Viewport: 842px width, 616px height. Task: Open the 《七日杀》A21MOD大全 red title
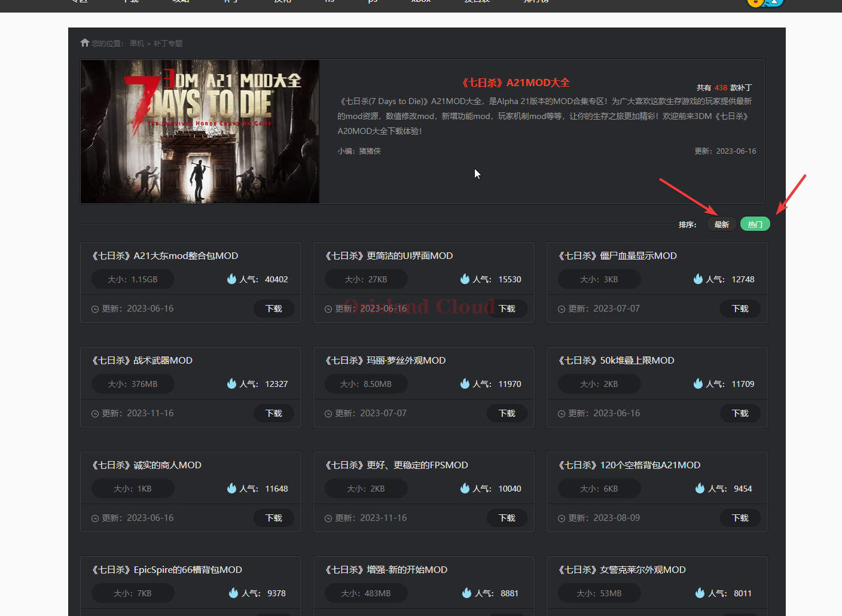(515, 83)
